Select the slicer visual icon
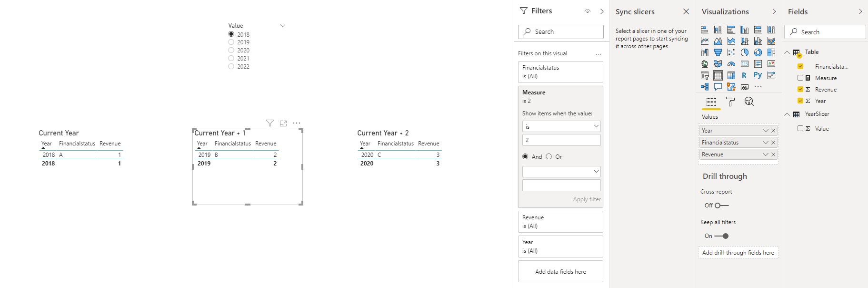 pos(705,75)
